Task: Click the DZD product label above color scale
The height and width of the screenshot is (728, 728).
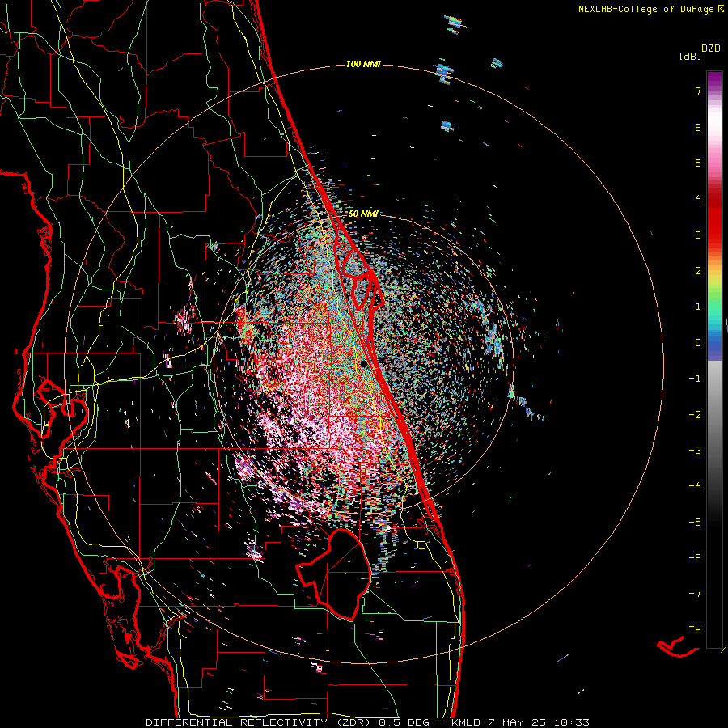Action: pos(711,49)
